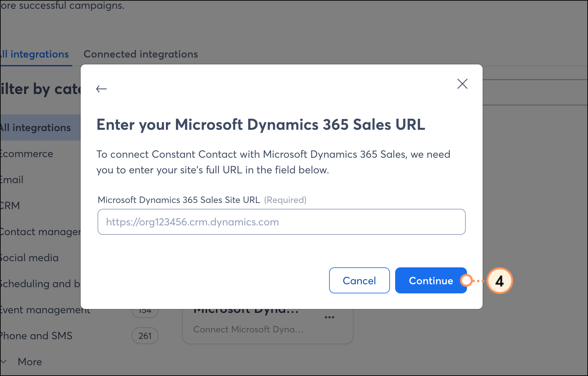Image resolution: width=588 pixels, height=376 pixels.
Task: Filter by Social media category
Action: pyautogui.click(x=29, y=258)
